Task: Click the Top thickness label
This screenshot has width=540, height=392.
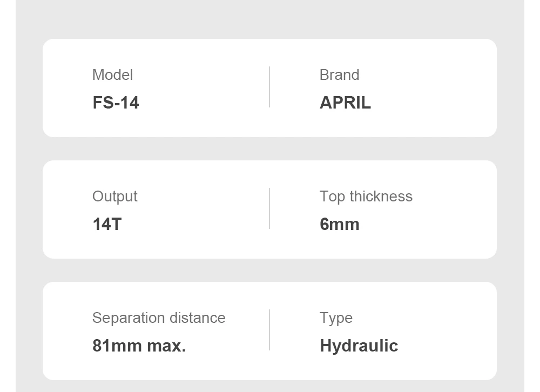Action: (366, 197)
